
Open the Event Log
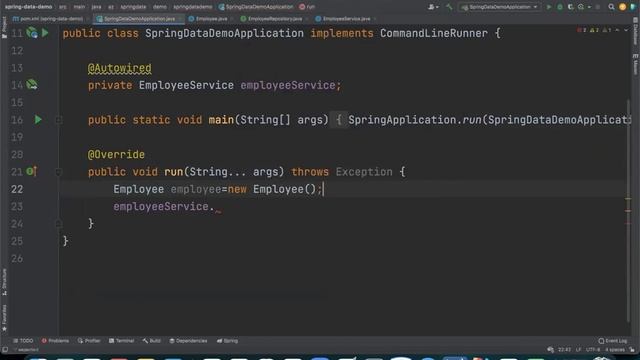613,341
